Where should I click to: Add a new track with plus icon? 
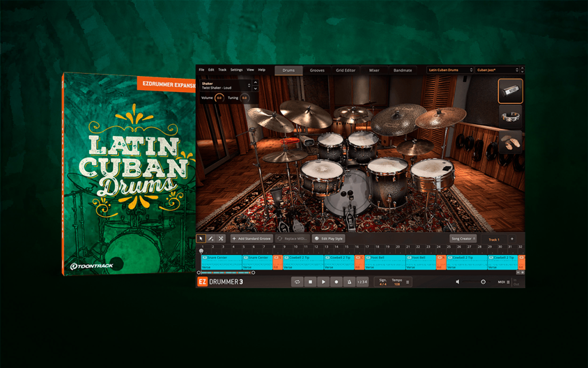(x=512, y=239)
